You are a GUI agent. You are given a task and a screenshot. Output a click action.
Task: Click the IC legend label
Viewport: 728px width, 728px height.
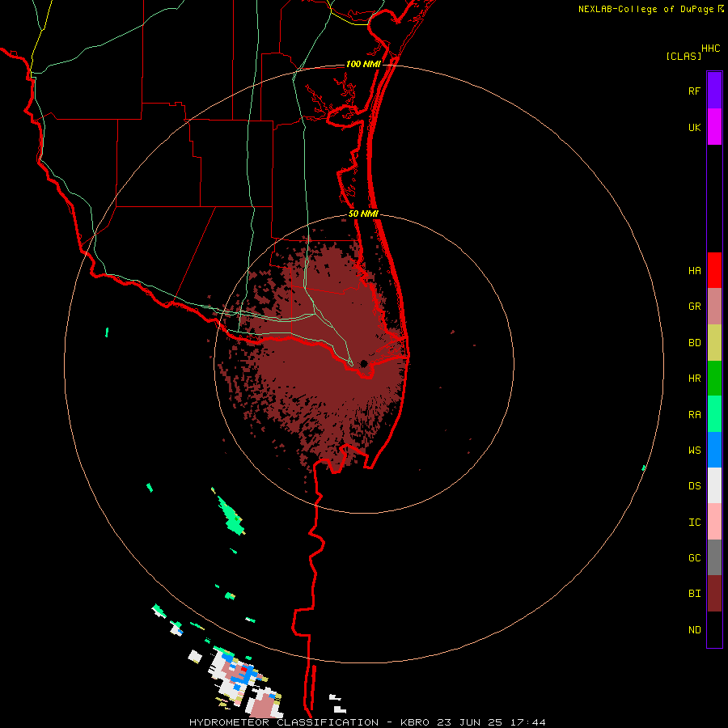[694, 523]
